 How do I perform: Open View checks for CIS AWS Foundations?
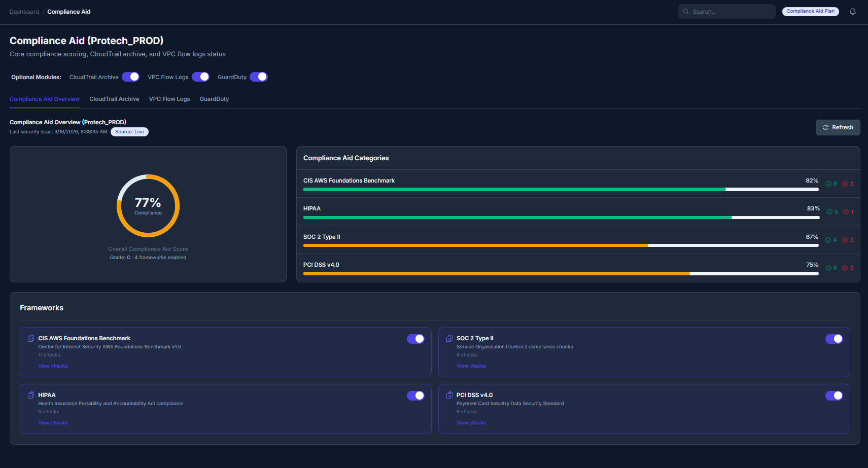click(x=53, y=366)
